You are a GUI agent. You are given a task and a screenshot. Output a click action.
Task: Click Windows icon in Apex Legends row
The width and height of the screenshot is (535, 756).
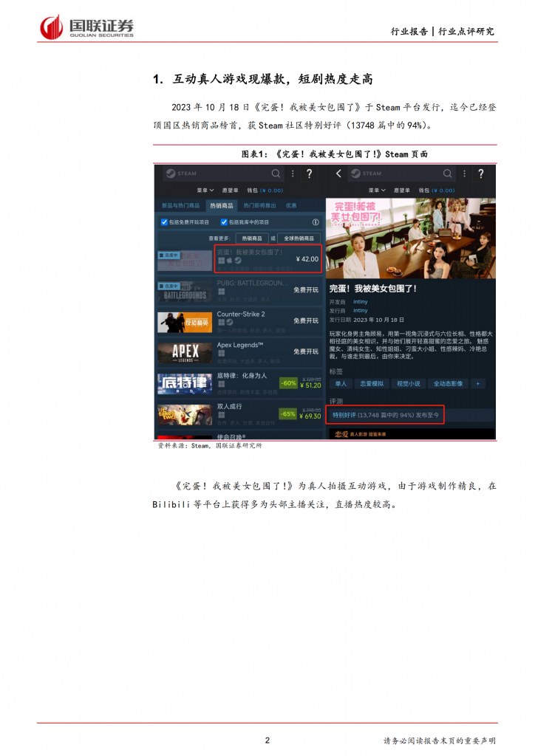221,353
